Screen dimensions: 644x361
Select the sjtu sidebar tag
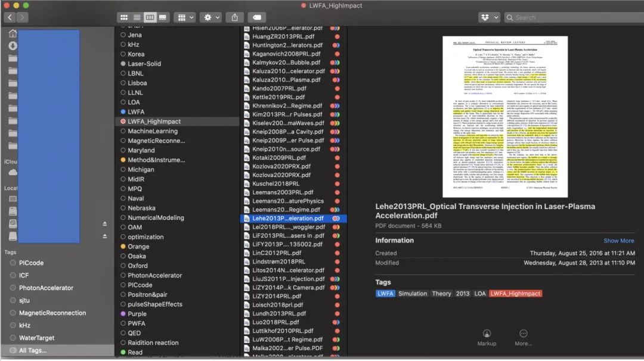[x=24, y=300]
